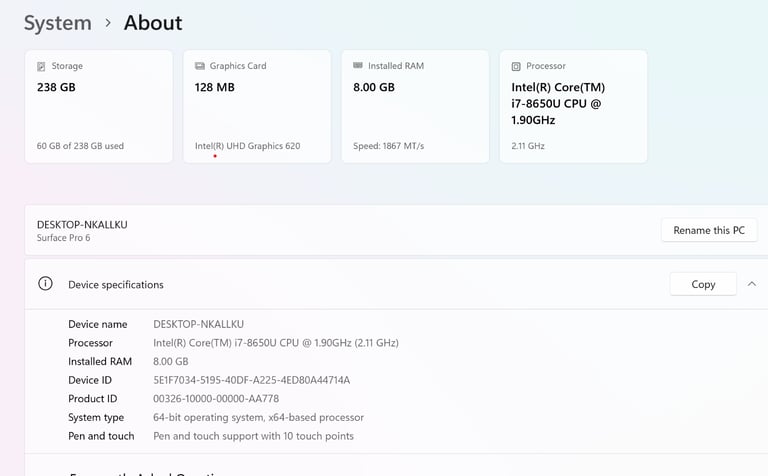
Task: Open the Storage card showing 238 GB
Action: [x=98, y=106]
